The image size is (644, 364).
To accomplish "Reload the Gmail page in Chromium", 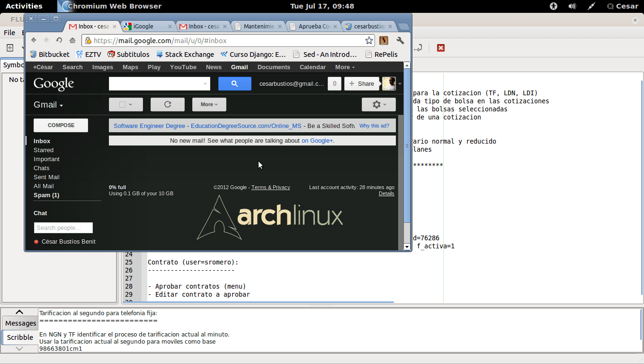I will (59, 41).
